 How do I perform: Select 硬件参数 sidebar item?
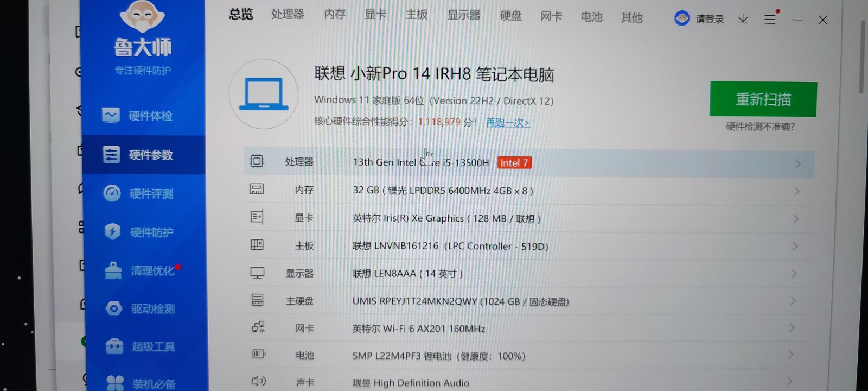tap(144, 155)
